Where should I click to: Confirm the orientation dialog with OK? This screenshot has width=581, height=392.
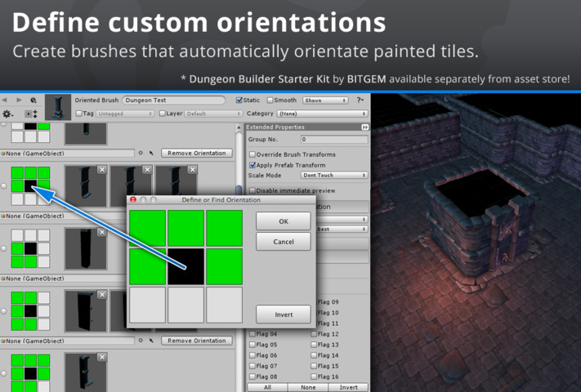coord(284,221)
